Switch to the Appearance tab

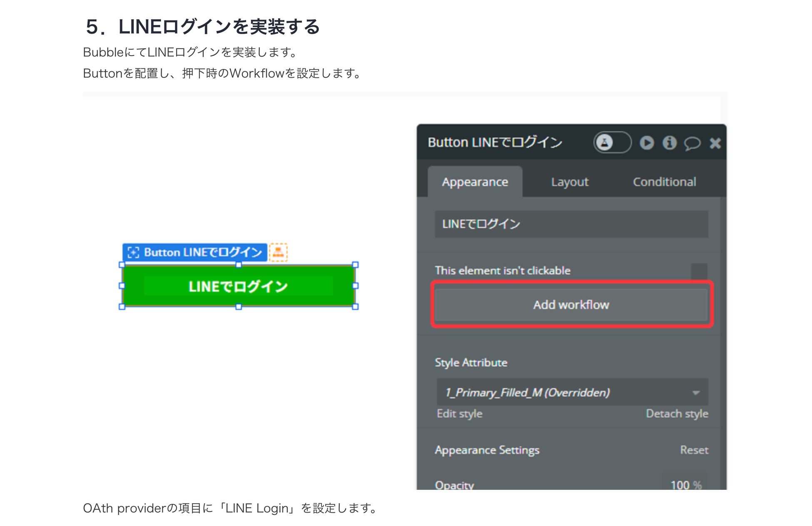[x=475, y=182]
